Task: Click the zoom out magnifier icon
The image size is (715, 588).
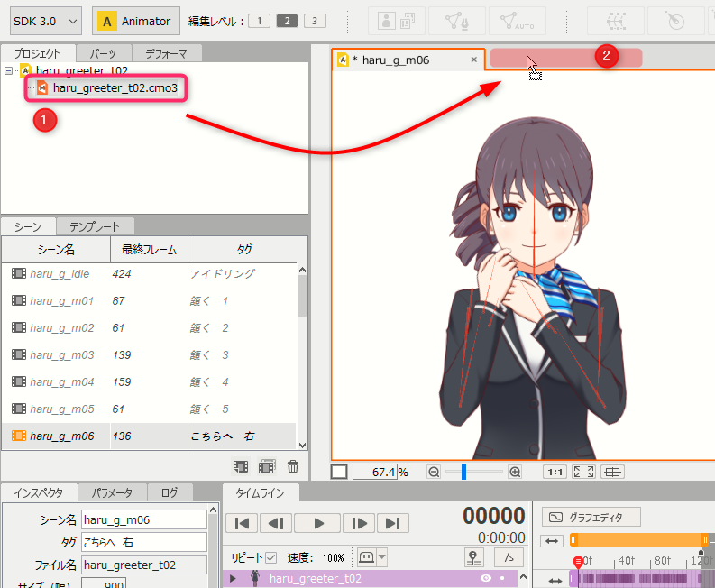Action: click(434, 472)
